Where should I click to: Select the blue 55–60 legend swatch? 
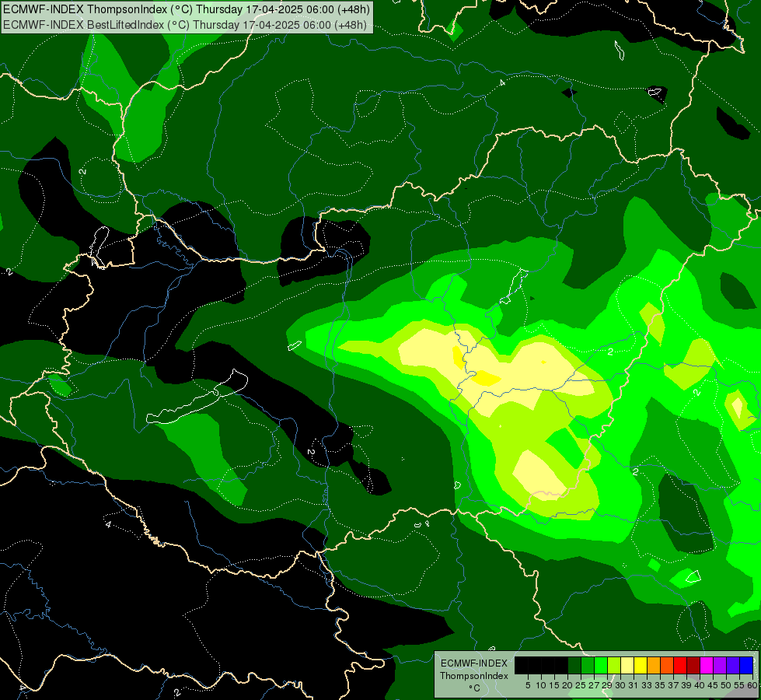746,665
